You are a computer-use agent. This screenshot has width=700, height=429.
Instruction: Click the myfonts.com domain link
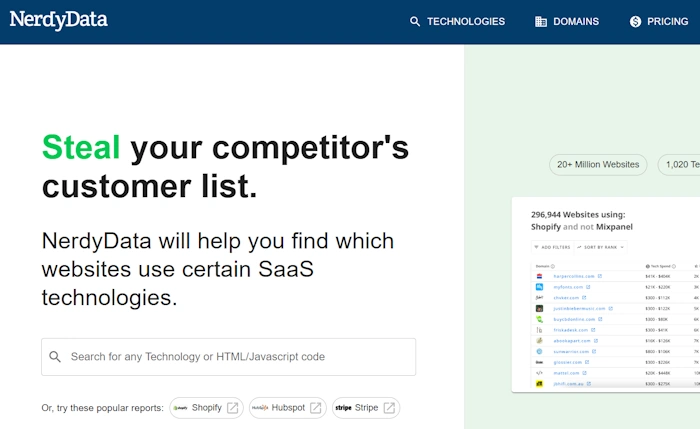(x=568, y=287)
